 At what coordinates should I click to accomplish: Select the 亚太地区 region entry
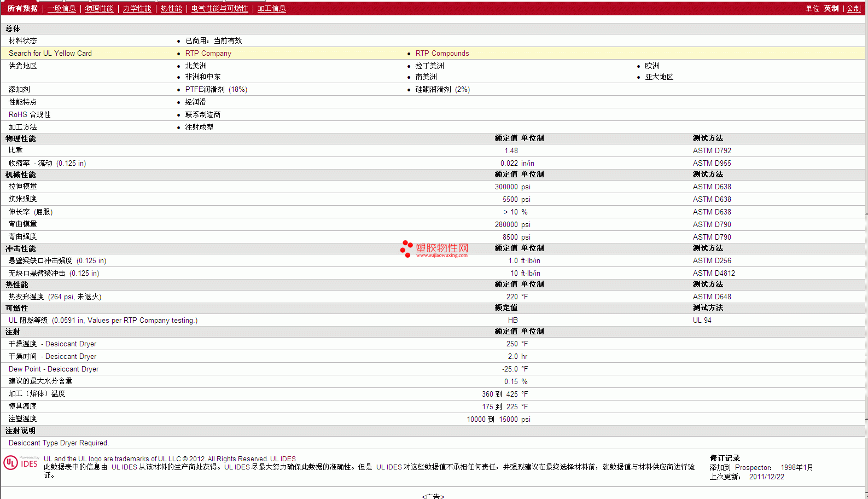659,77
